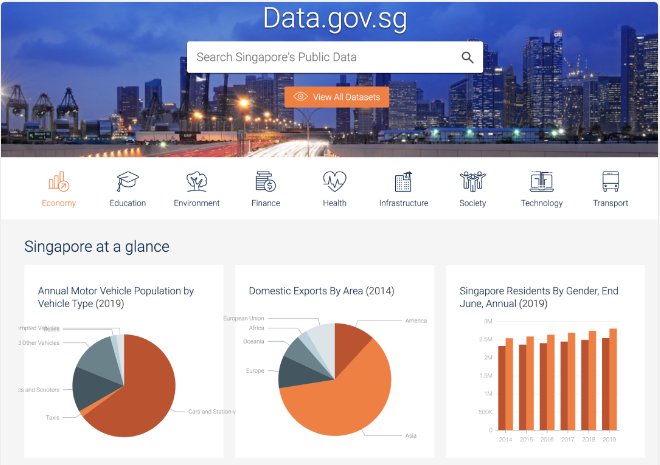Click the 'Oceania' pie label
The height and width of the screenshot is (465, 660).
[x=254, y=341]
